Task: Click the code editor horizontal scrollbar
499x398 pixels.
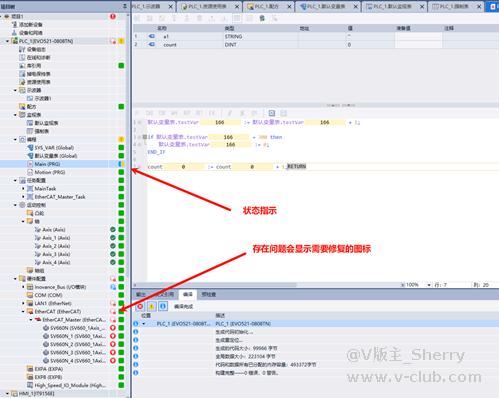Action: coord(215,285)
